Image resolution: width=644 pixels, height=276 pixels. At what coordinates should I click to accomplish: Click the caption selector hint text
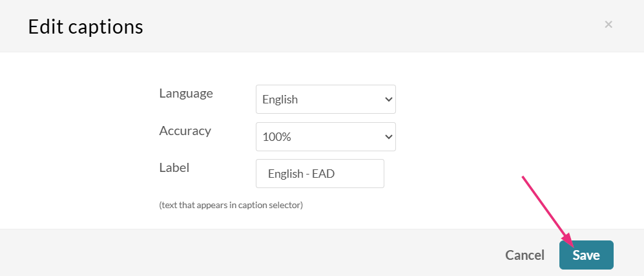pyautogui.click(x=231, y=206)
